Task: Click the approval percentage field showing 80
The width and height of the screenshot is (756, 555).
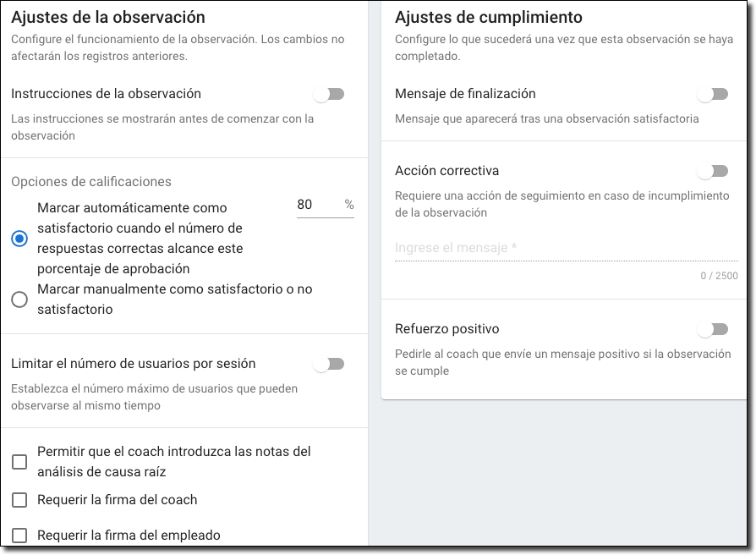Action: (315, 205)
